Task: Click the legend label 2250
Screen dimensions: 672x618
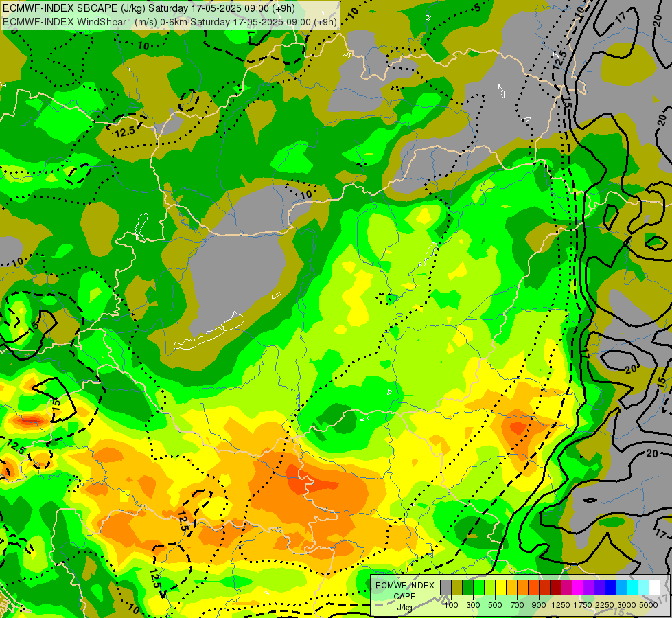Action: tap(605, 605)
